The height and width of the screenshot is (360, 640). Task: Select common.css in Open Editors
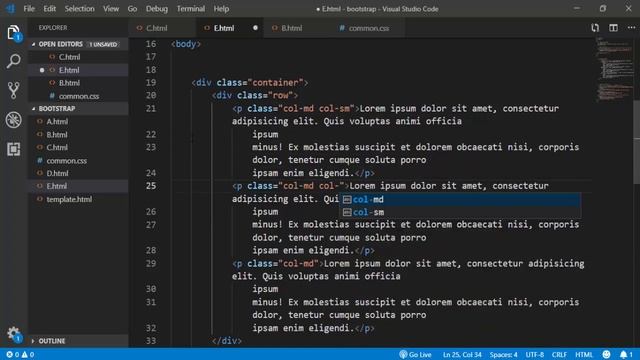[x=78, y=96]
